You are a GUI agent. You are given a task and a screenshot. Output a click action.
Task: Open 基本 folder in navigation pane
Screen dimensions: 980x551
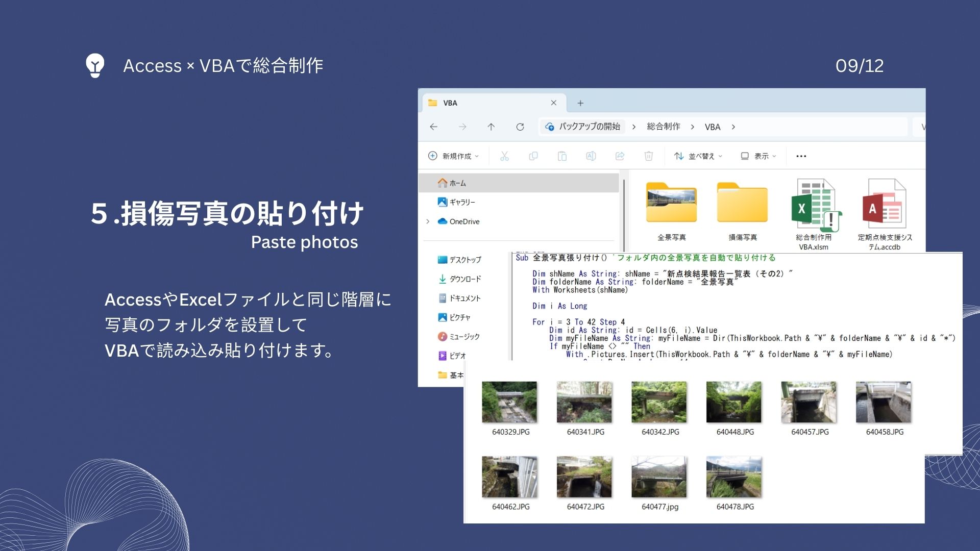click(451, 375)
